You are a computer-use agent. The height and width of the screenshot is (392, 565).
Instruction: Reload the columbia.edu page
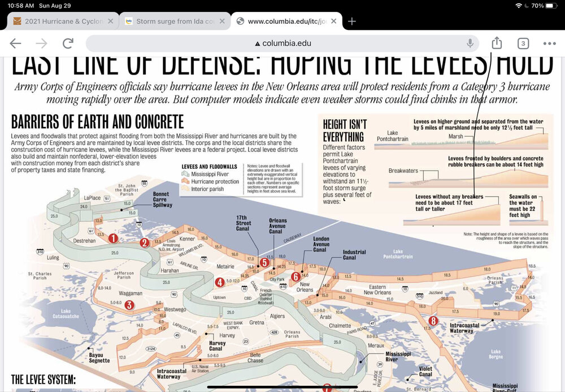tap(68, 43)
